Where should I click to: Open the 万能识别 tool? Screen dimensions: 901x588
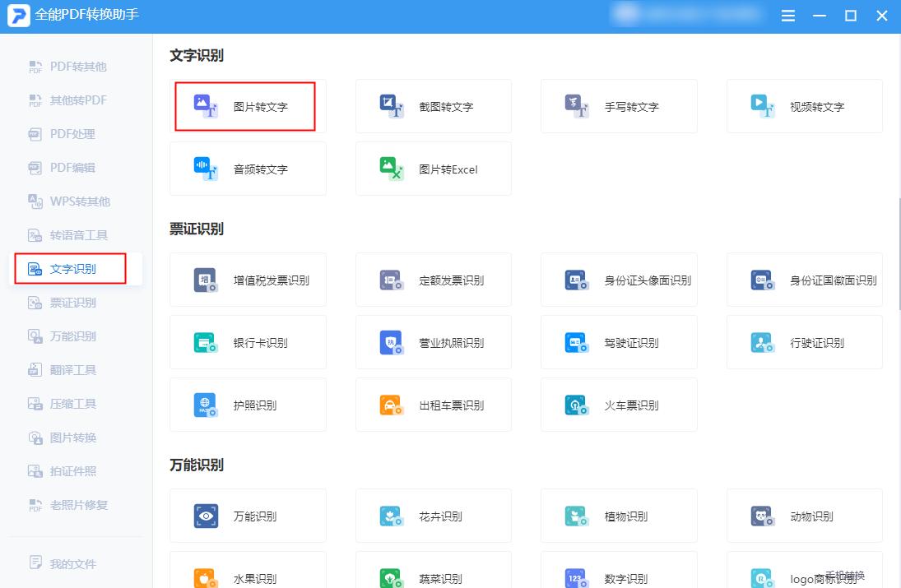(248, 516)
